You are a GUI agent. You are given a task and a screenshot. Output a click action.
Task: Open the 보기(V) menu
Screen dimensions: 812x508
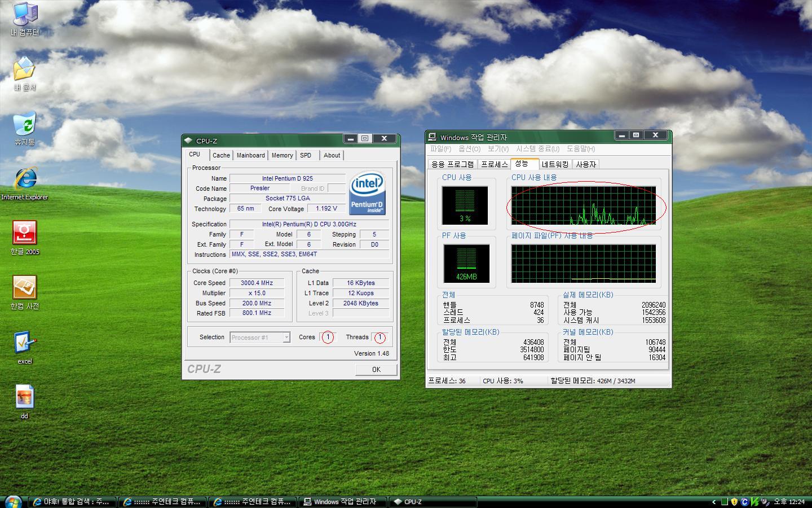[498, 149]
